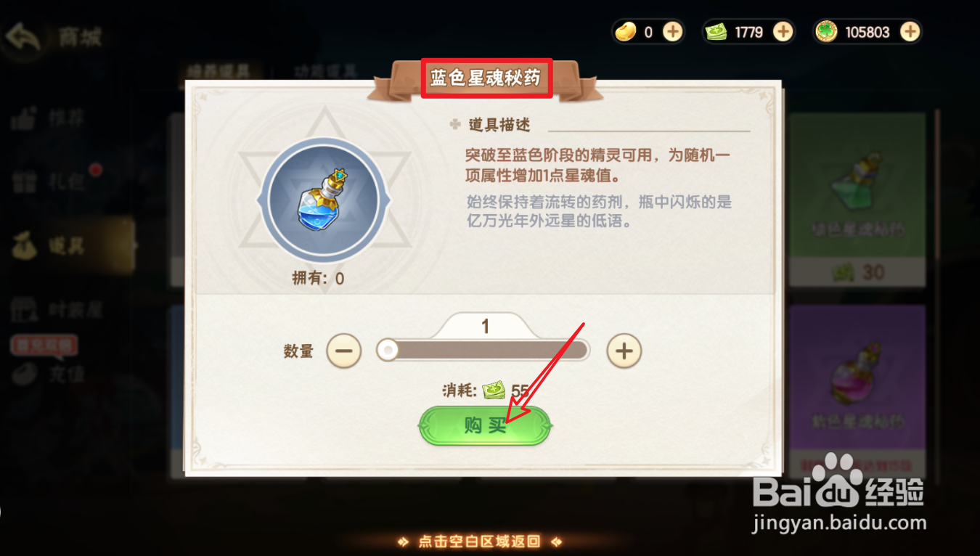The image size is (980, 556).
Task: Select the green star soul potion card
Action: point(858,200)
